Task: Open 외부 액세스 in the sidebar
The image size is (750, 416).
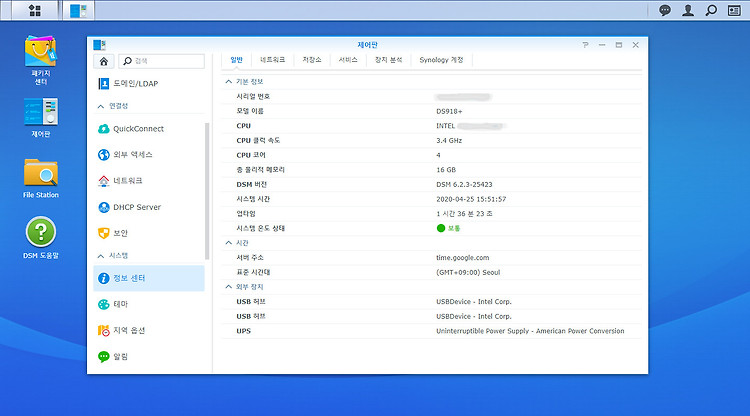Action: (x=149, y=155)
